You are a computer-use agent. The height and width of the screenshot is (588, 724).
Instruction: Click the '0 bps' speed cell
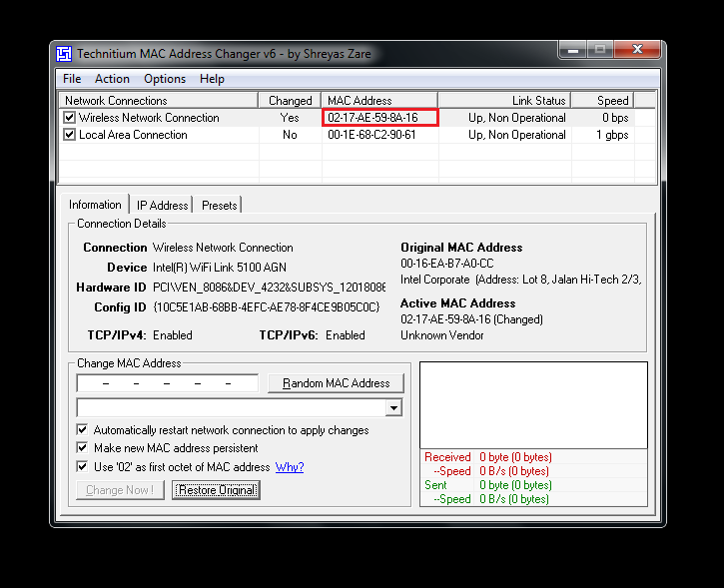[615, 118]
